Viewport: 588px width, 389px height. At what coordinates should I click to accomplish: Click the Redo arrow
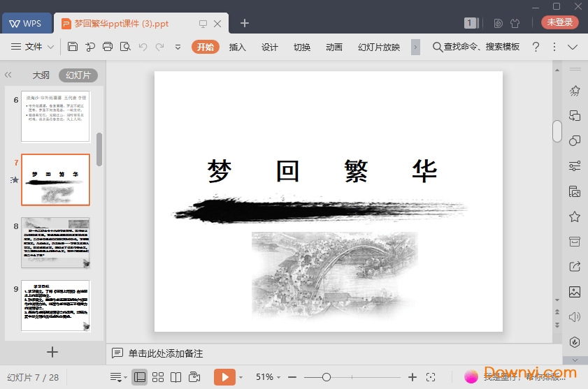(x=160, y=47)
